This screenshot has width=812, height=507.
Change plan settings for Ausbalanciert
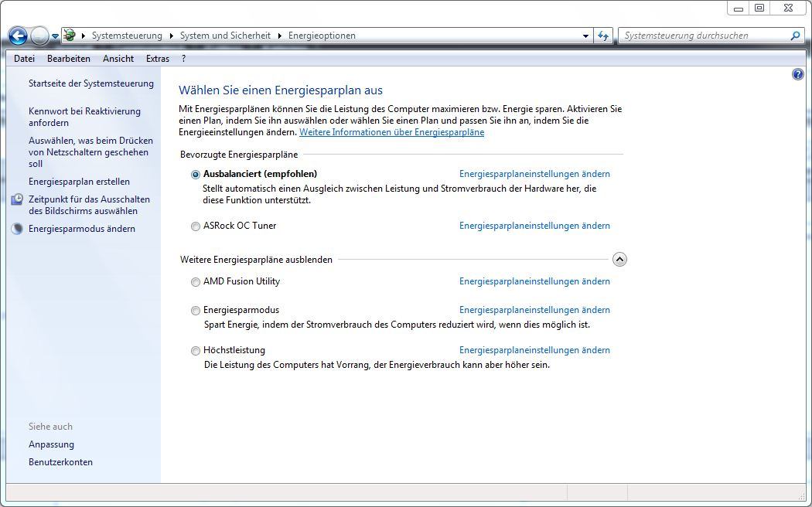click(x=534, y=174)
